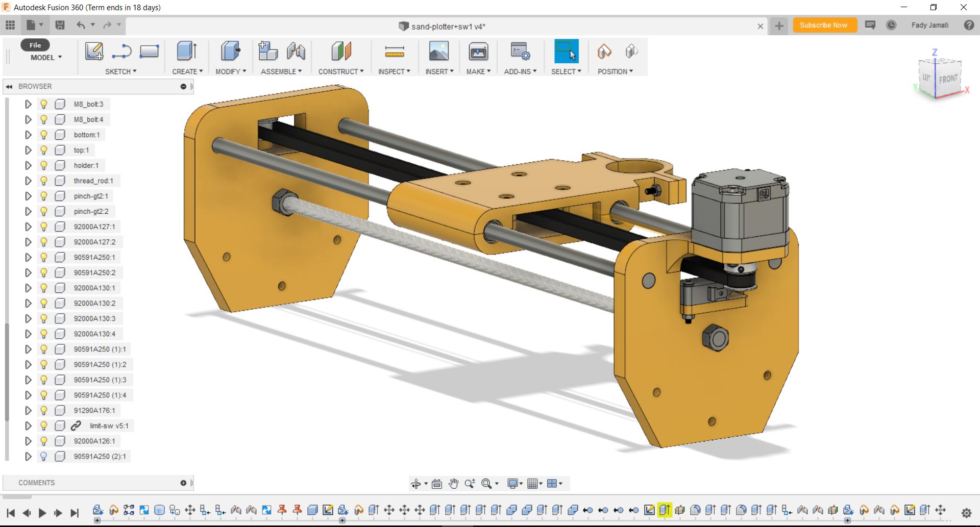Click the Pan hand tool in navigation bar
The height and width of the screenshot is (527, 980).
click(453, 484)
